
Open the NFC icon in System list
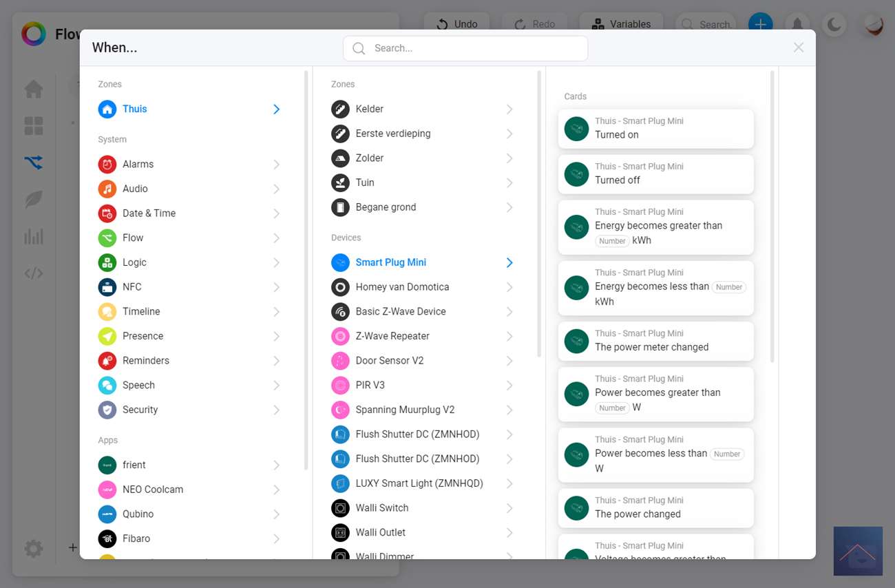pos(107,287)
